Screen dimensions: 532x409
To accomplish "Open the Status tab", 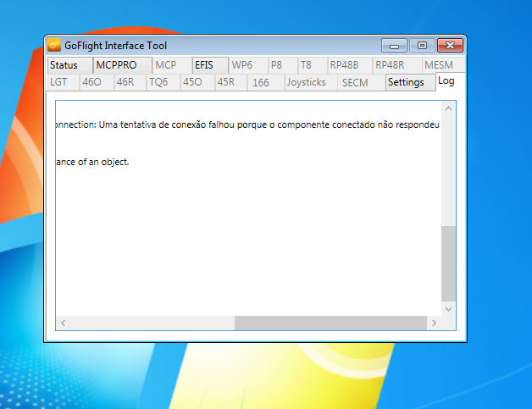I will click(64, 65).
